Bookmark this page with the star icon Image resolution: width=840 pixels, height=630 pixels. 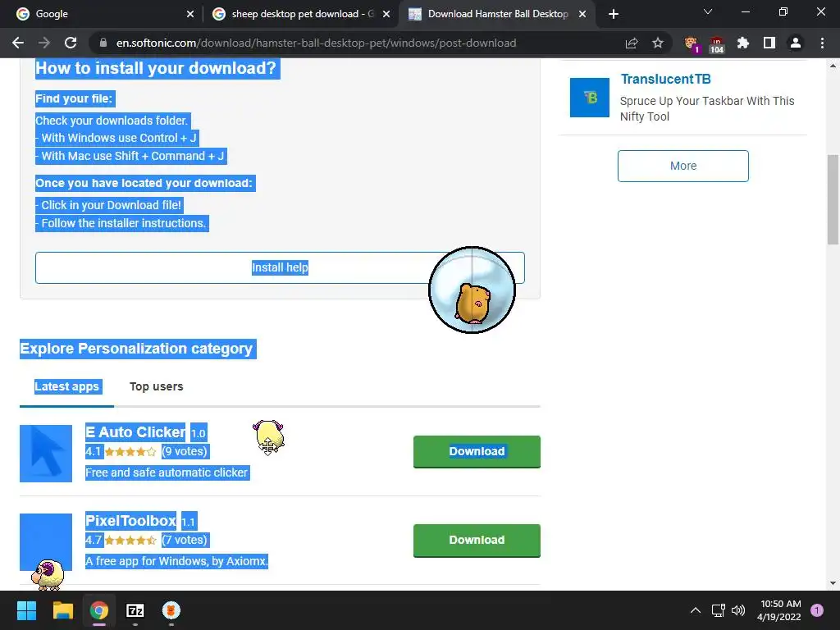[658, 43]
